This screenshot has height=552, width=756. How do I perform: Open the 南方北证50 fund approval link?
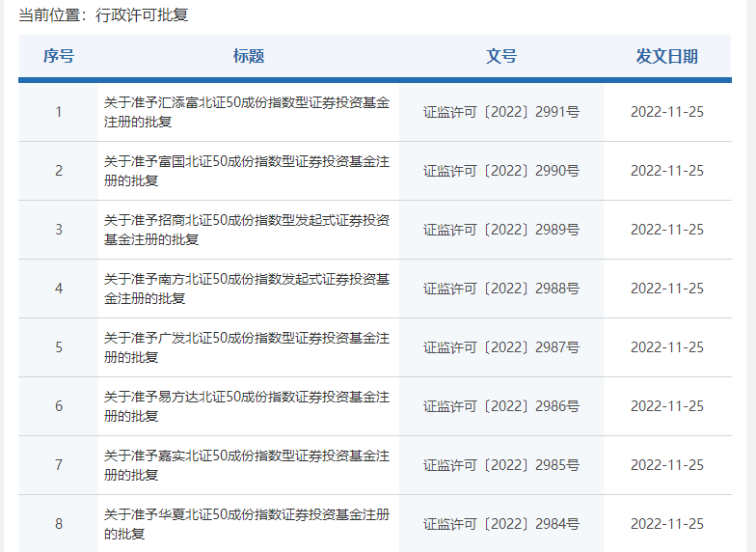(x=246, y=289)
